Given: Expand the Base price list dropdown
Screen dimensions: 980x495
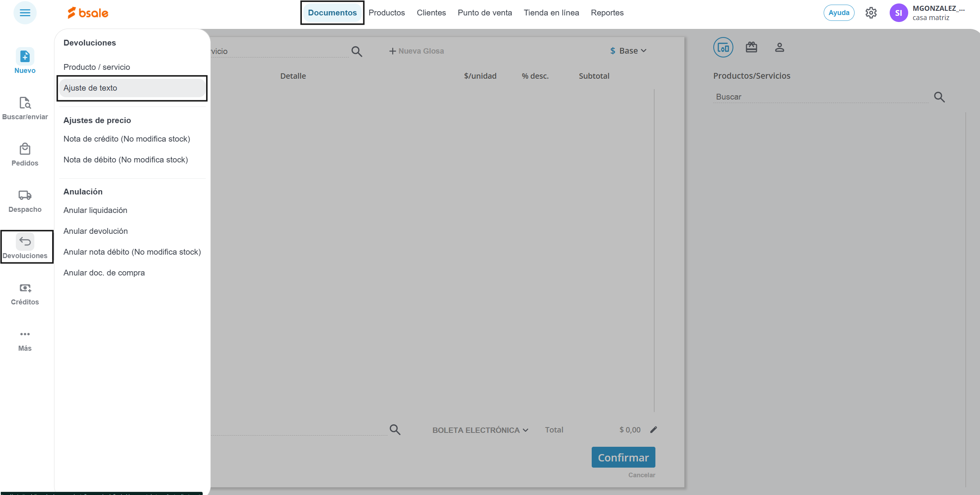Looking at the screenshot, I should tap(628, 51).
